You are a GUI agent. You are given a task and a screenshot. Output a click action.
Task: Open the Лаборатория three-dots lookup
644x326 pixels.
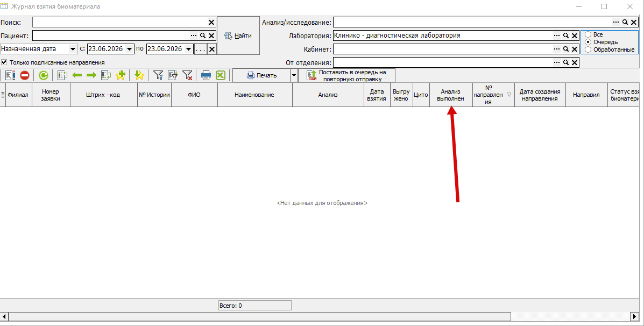click(x=557, y=36)
